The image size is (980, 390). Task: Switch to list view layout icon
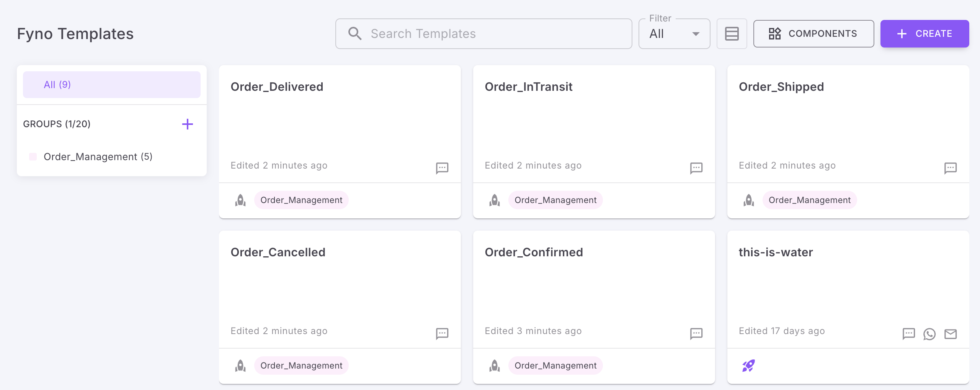pos(732,34)
